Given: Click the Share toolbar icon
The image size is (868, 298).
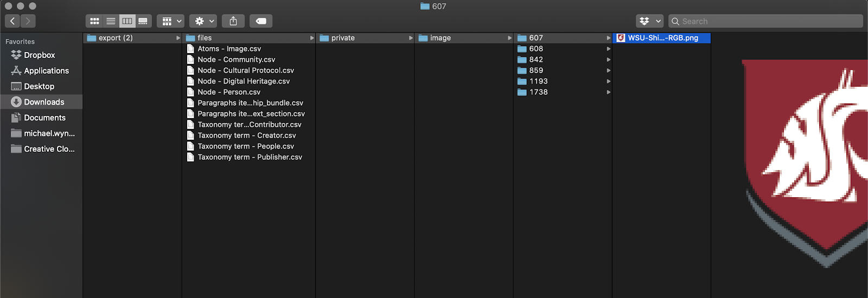Looking at the screenshot, I should [x=233, y=21].
